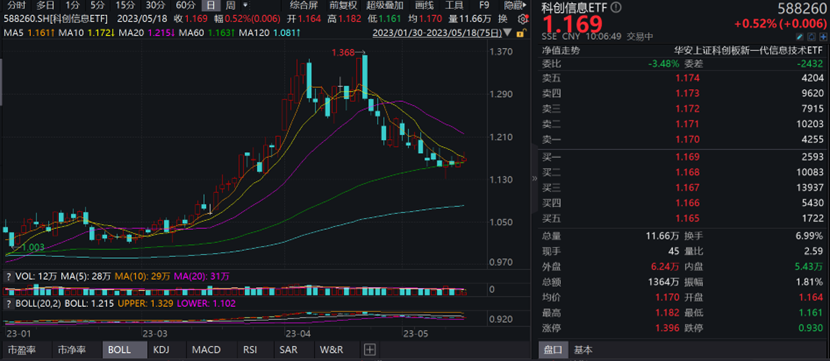Image resolution: width=830 pixels, height=361 pixels.
Task: Add indicator with plus box icon
Action: click(x=369, y=349)
